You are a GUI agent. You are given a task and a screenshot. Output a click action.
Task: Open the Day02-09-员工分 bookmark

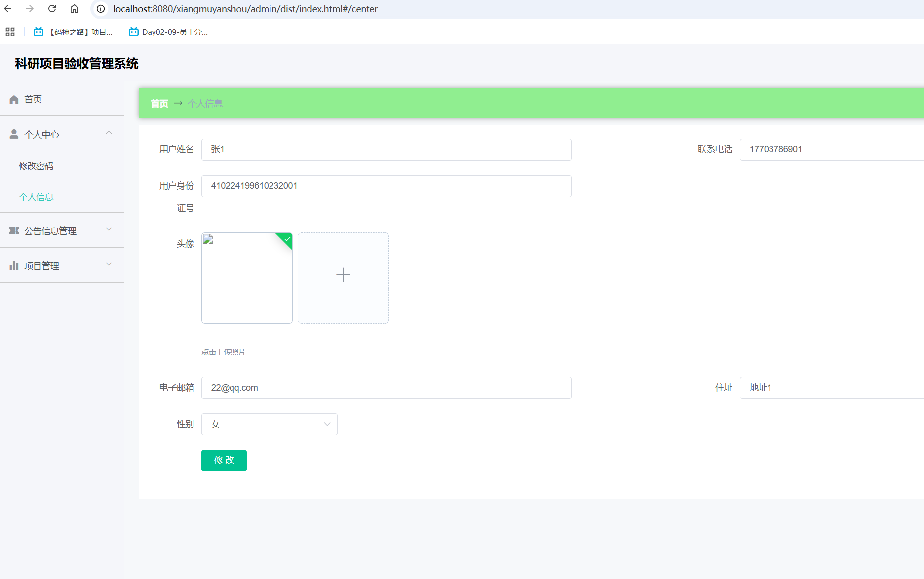(168, 32)
